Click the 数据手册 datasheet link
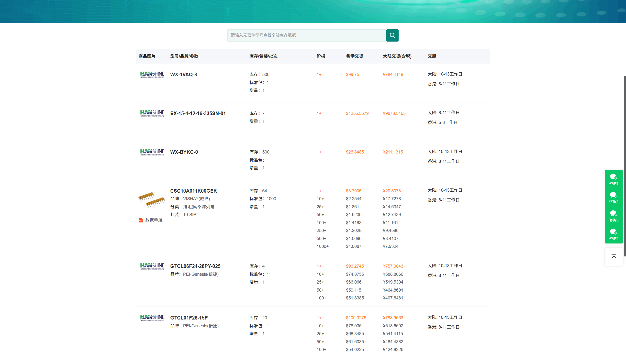Screen dimensions: 626x364 click(154, 220)
